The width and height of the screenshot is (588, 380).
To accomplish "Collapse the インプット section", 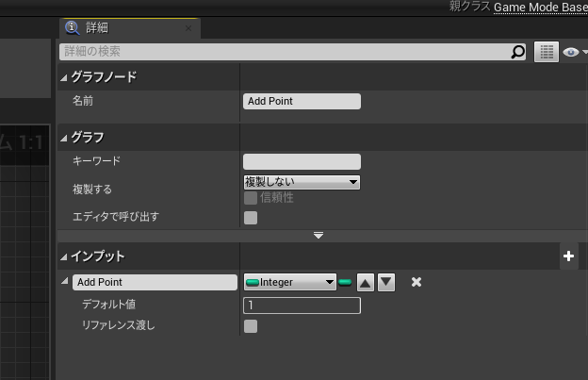I will pyautogui.click(x=64, y=257).
